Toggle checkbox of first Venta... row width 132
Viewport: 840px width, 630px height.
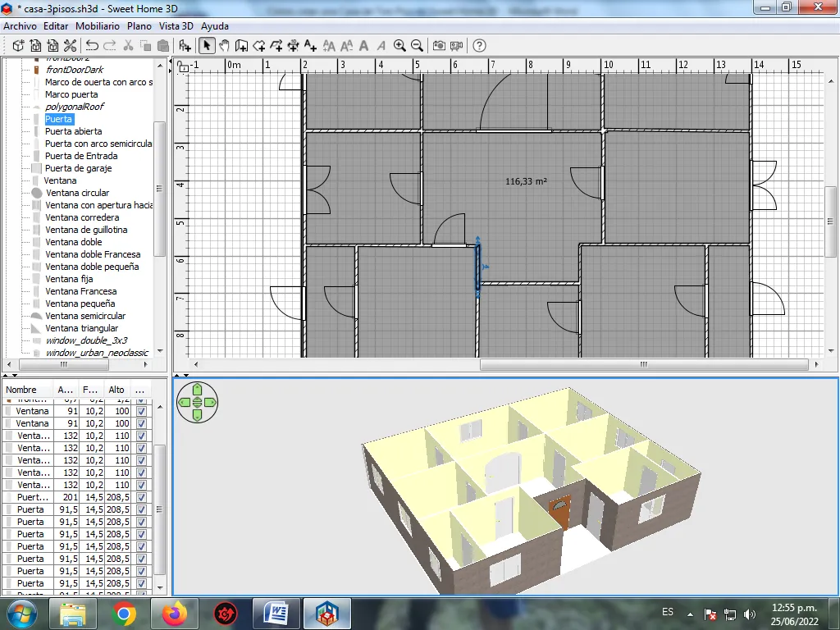(141, 436)
